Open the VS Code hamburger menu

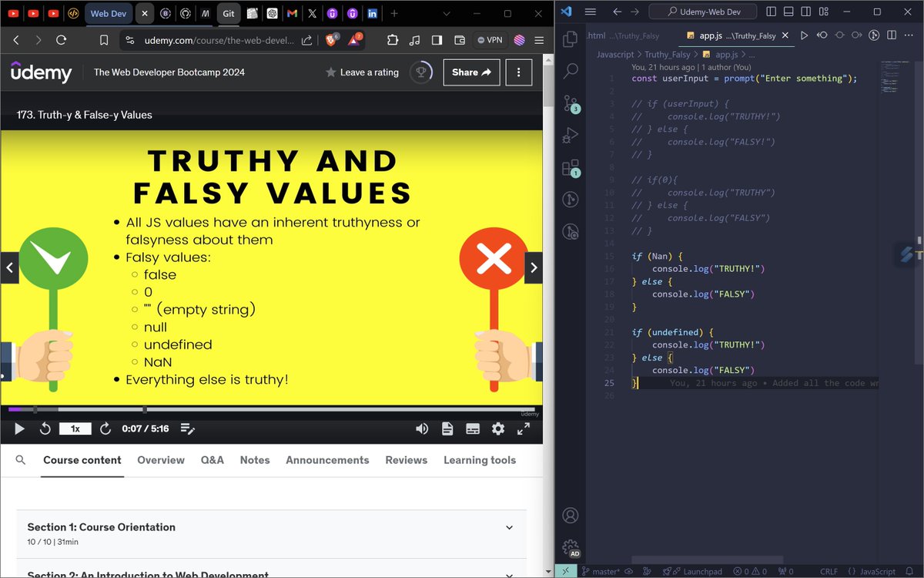(x=591, y=12)
